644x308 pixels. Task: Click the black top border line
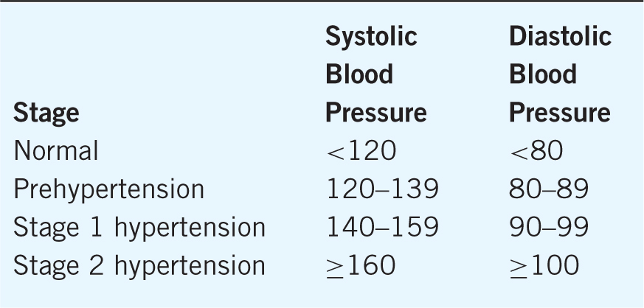click(x=322, y=1)
